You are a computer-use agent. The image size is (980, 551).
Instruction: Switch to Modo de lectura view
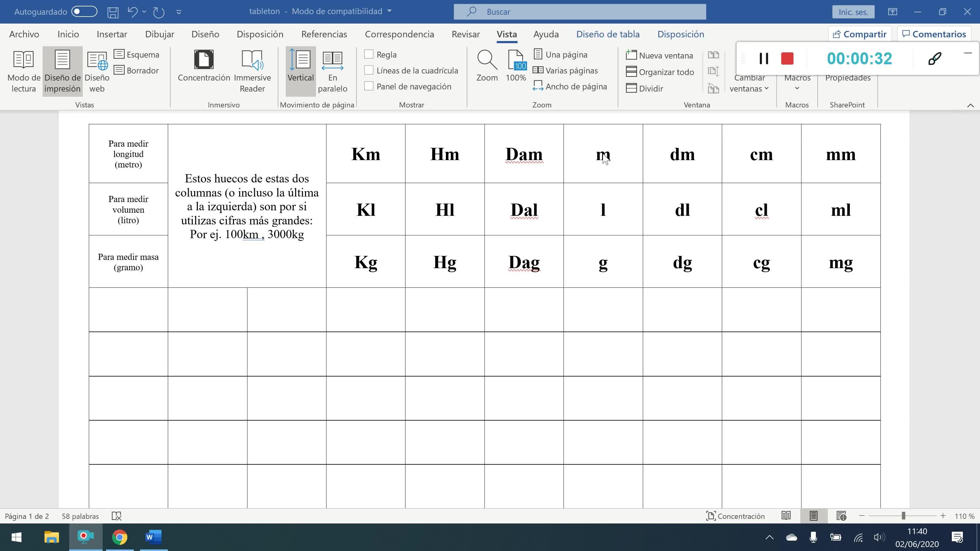click(24, 71)
